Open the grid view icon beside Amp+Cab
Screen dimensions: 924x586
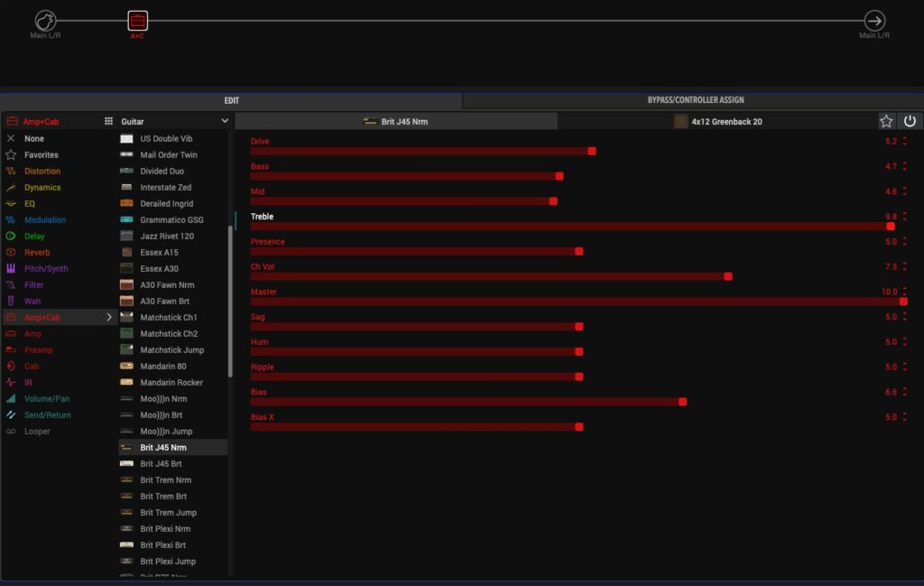108,121
